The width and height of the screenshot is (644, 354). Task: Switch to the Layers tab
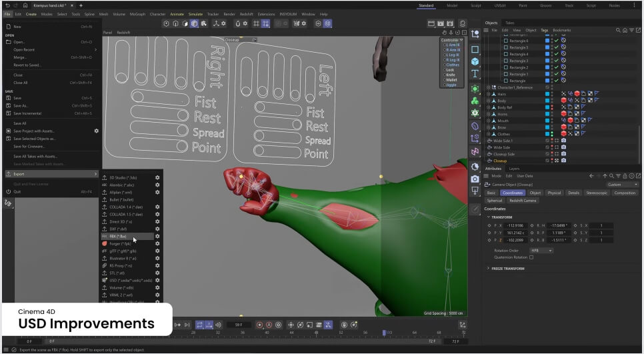[514, 169]
